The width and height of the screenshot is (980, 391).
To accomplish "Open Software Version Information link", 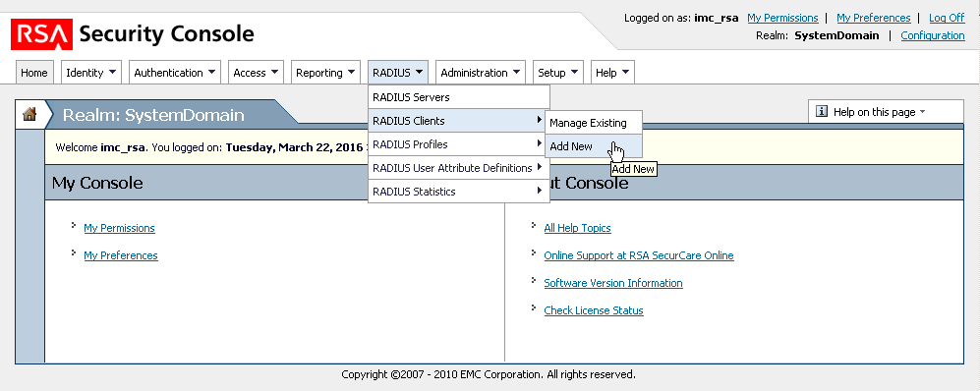I will 613,283.
